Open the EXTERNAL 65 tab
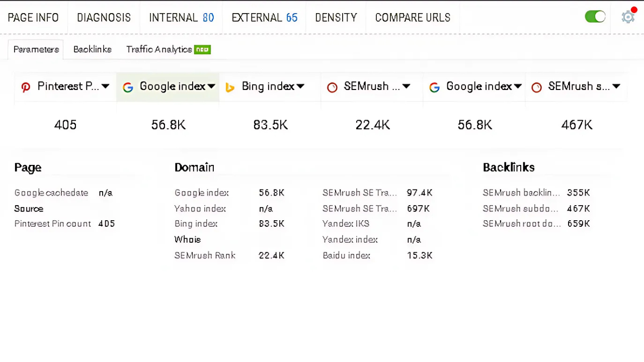644x362 pixels. [x=265, y=18]
